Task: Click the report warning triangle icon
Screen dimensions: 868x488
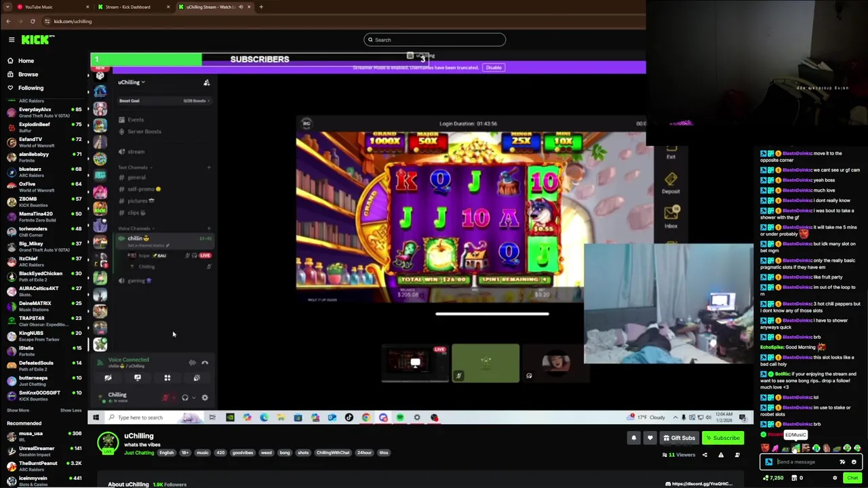Action: 721,455
